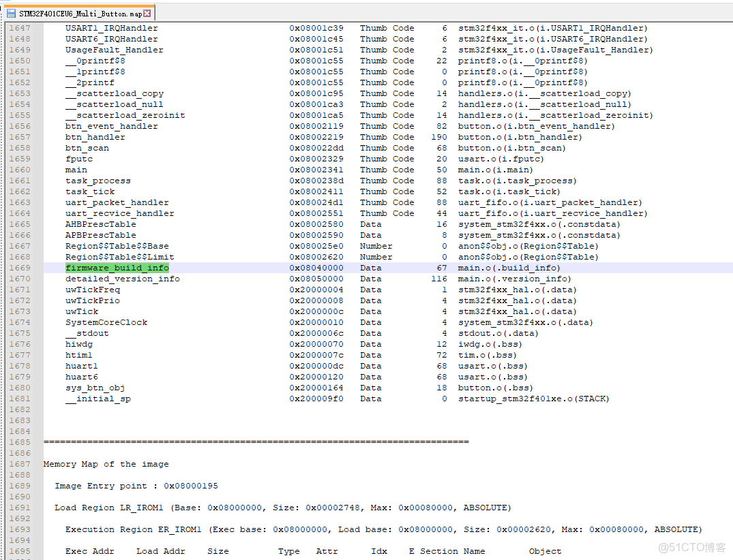Click usart.o(i.fputc) object entry
Image resolution: width=733 pixels, height=560 pixels.
point(500,159)
